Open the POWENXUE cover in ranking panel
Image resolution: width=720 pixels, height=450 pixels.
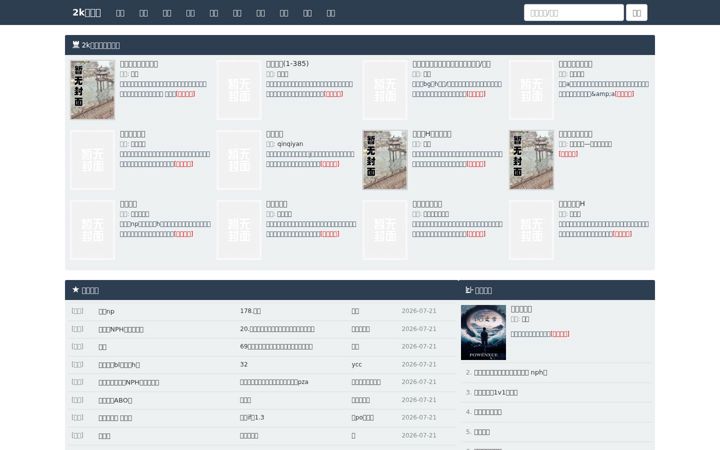click(483, 332)
